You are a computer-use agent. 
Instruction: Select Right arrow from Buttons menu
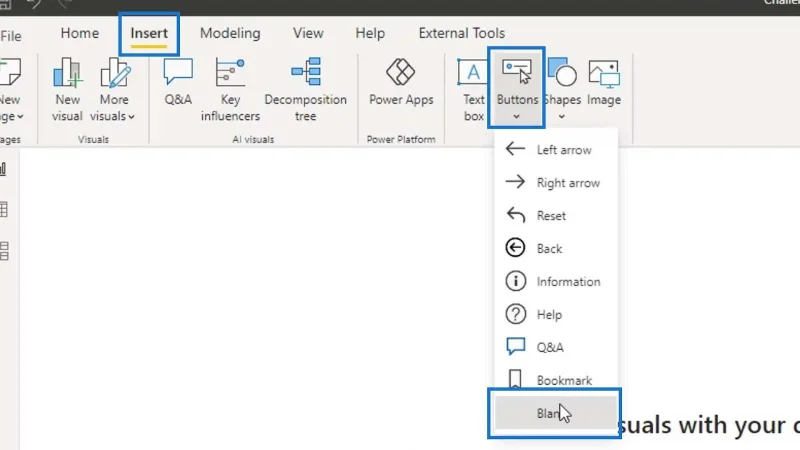point(555,183)
